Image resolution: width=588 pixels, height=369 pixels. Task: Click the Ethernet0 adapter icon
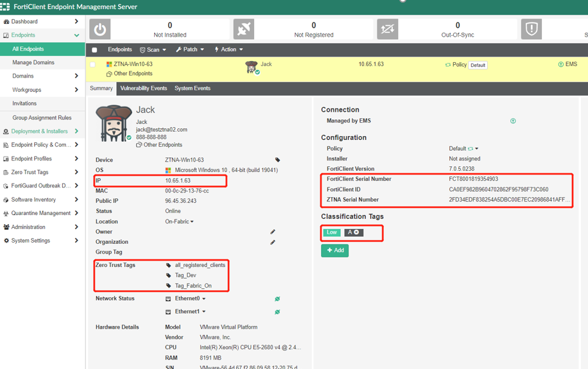point(168,299)
